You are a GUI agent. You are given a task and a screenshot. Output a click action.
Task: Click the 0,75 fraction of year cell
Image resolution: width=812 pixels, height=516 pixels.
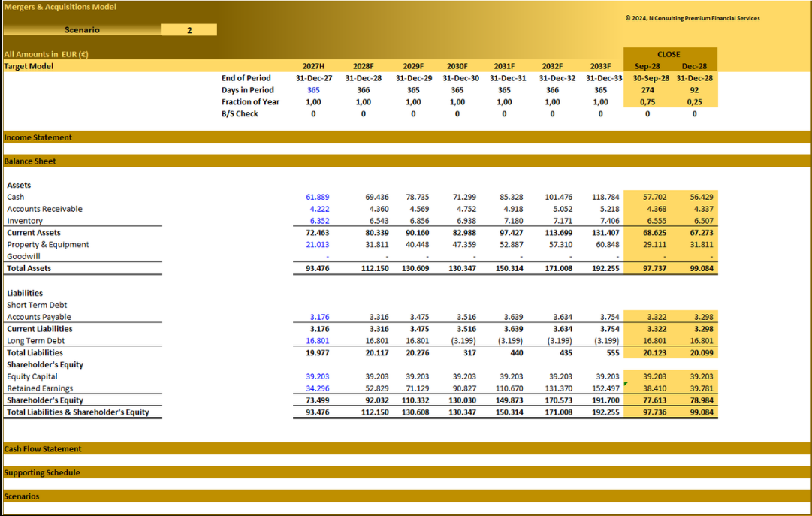point(647,102)
